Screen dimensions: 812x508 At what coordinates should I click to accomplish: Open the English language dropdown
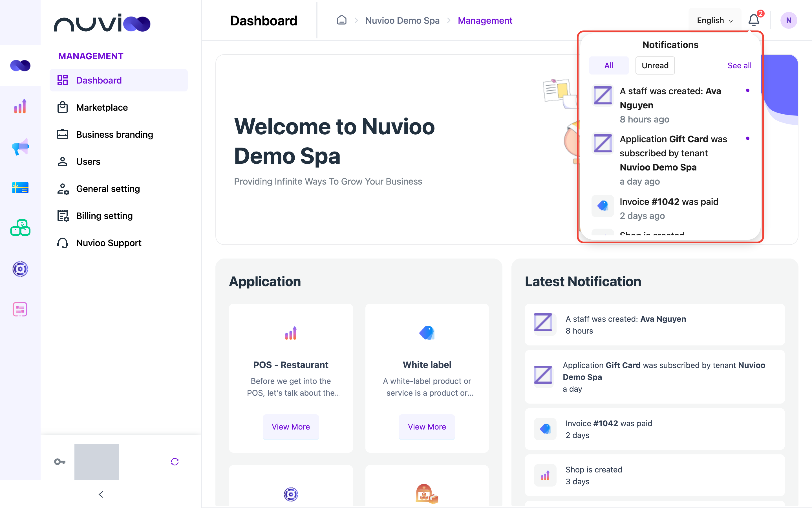715,21
